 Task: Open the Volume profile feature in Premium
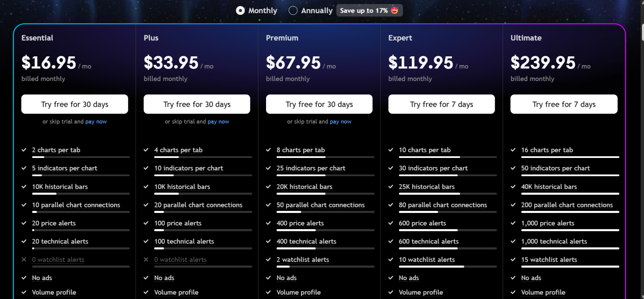[x=299, y=292]
